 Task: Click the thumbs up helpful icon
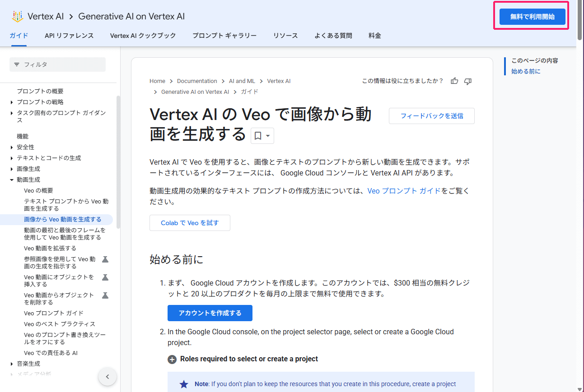454,81
